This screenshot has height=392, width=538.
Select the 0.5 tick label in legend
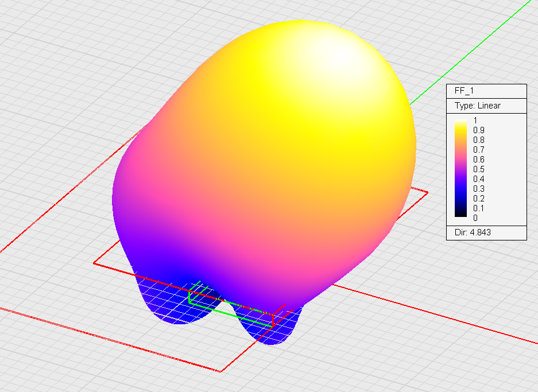coord(478,169)
